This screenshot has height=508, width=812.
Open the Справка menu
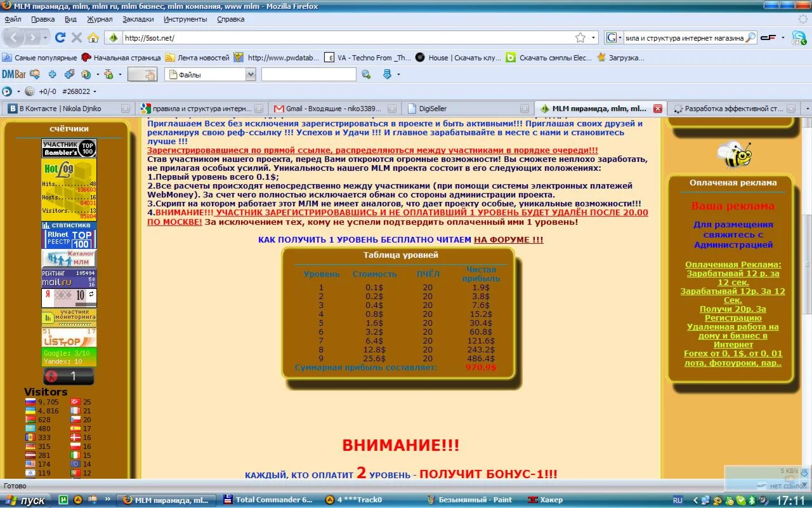[230, 19]
